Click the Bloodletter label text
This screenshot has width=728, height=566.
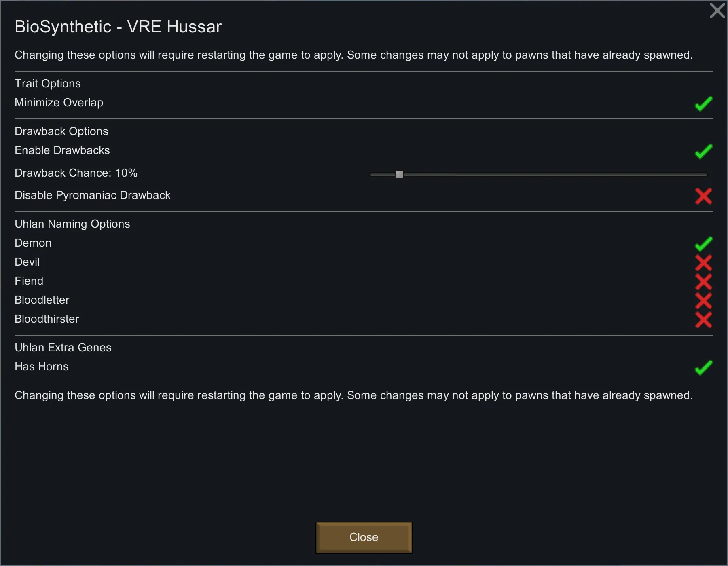tap(42, 300)
